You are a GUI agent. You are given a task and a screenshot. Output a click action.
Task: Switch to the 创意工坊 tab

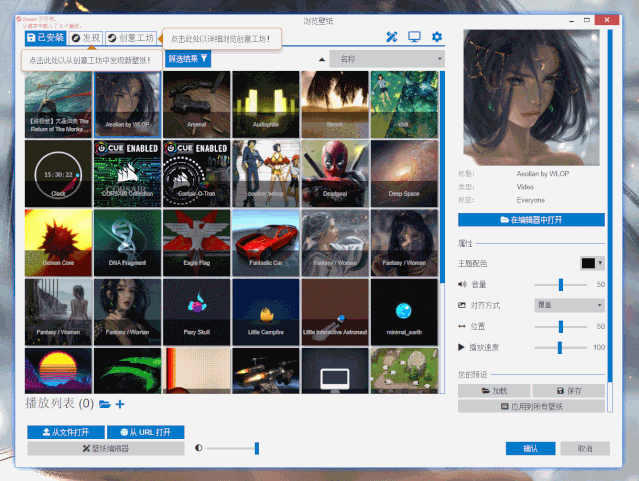point(131,38)
